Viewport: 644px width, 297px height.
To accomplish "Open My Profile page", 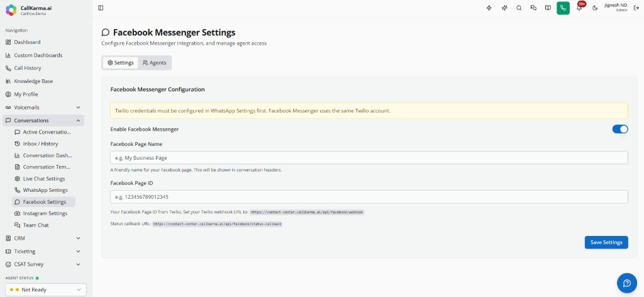I will pyautogui.click(x=43, y=94).
